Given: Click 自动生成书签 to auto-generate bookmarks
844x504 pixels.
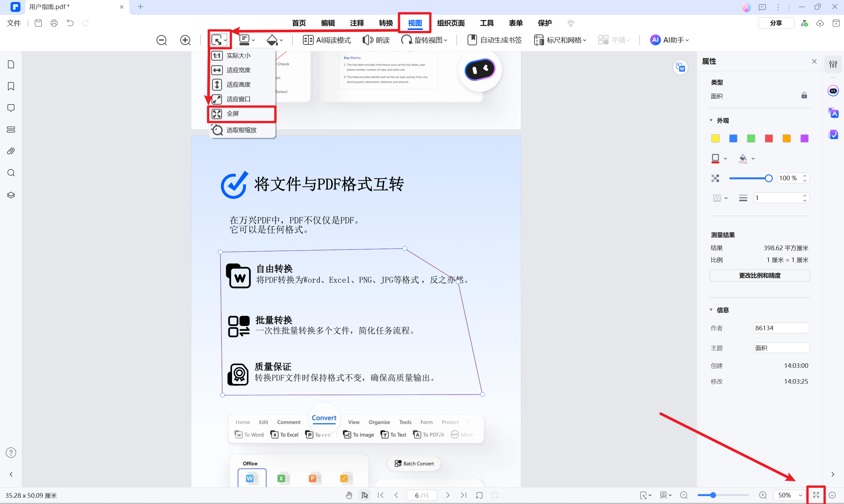Looking at the screenshot, I should pos(494,40).
